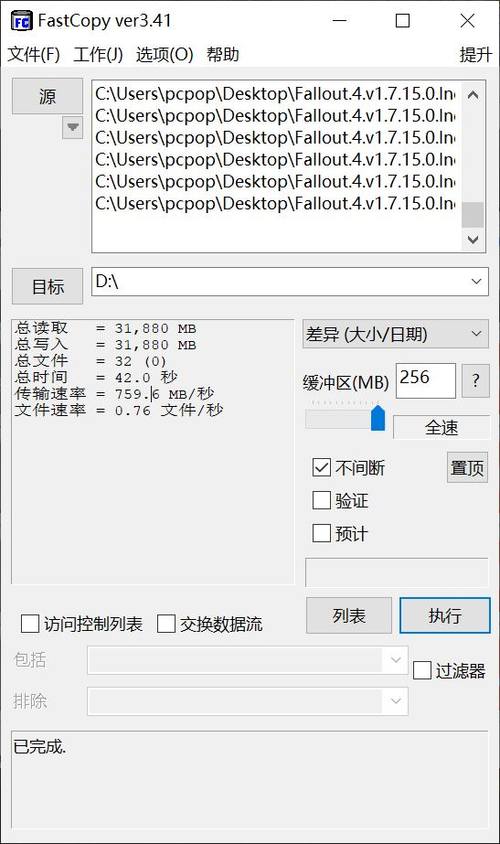Open the 文件(F) menu
Image resolution: width=500 pixels, height=844 pixels.
[x=33, y=54]
